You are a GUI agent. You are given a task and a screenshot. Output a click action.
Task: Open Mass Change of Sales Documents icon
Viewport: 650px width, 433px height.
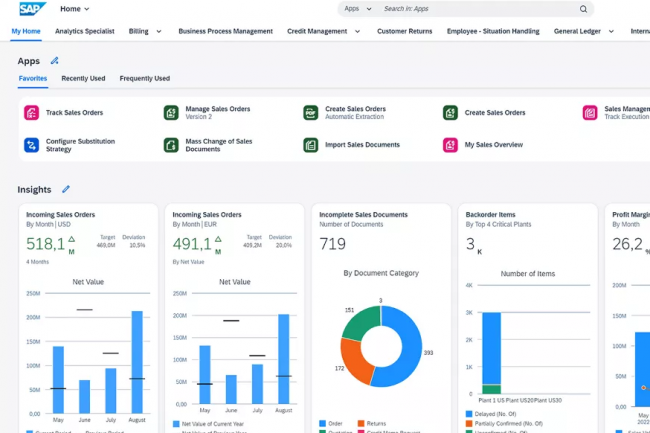(171, 145)
